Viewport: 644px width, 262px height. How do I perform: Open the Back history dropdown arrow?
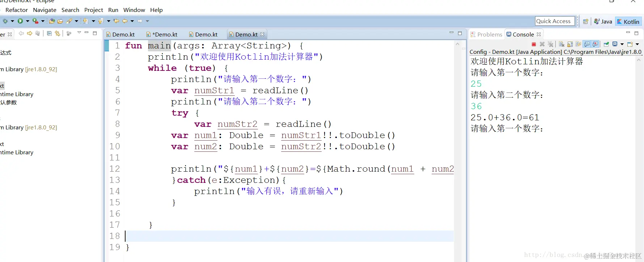click(132, 21)
